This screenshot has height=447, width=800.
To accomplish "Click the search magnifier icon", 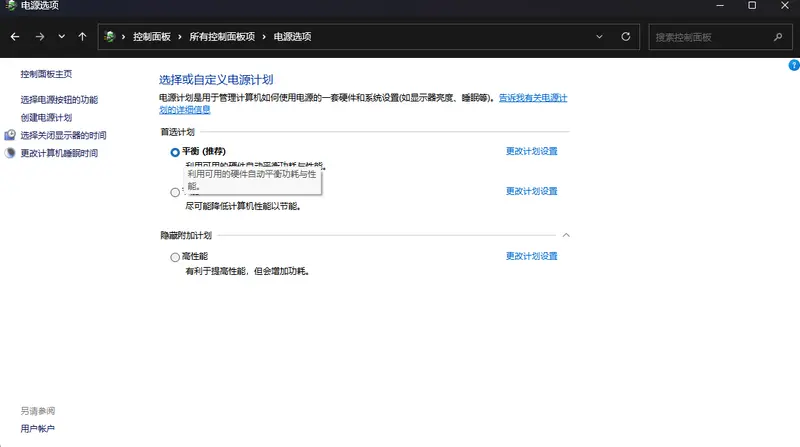I will (778, 37).
